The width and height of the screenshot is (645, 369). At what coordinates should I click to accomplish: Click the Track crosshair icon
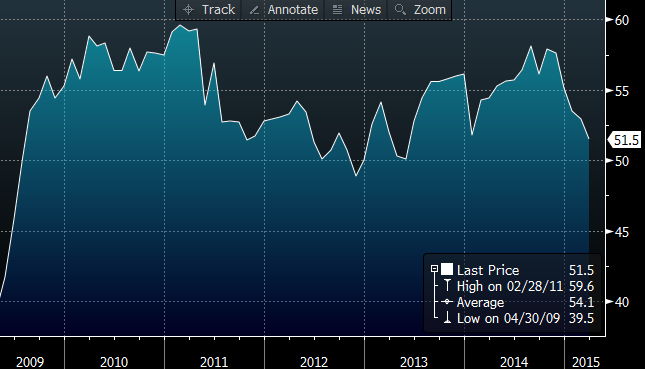point(188,9)
